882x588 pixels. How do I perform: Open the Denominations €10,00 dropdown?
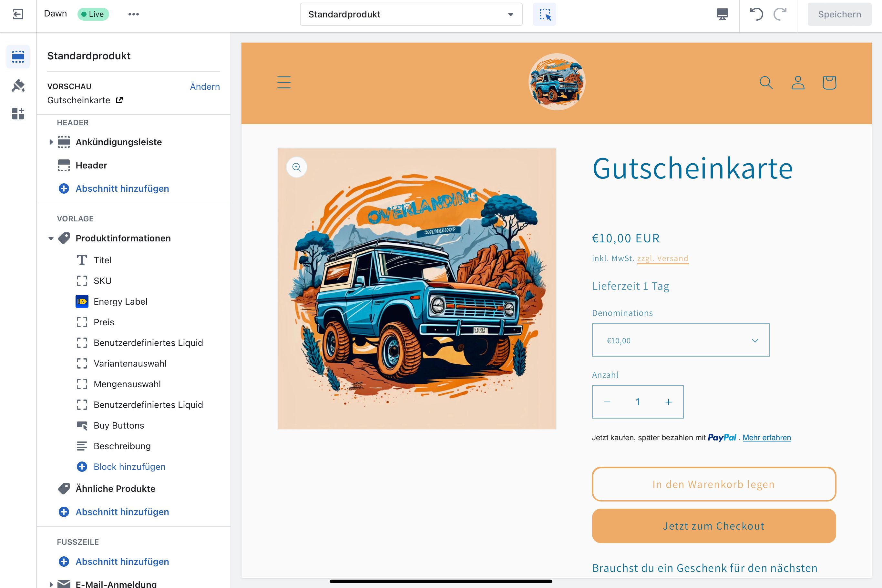coord(680,340)
